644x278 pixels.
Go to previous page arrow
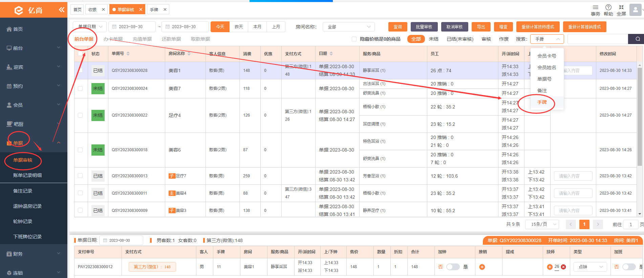[x=571, y=224]
